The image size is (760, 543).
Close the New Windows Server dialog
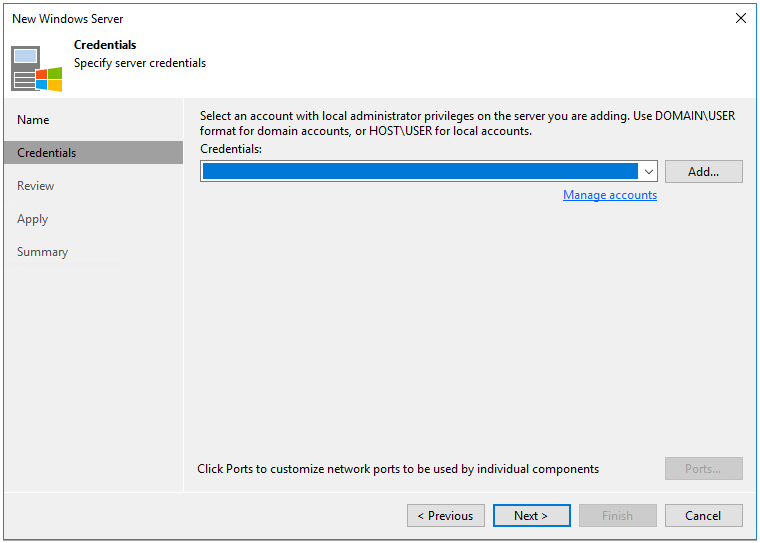[x=740, y=18]
